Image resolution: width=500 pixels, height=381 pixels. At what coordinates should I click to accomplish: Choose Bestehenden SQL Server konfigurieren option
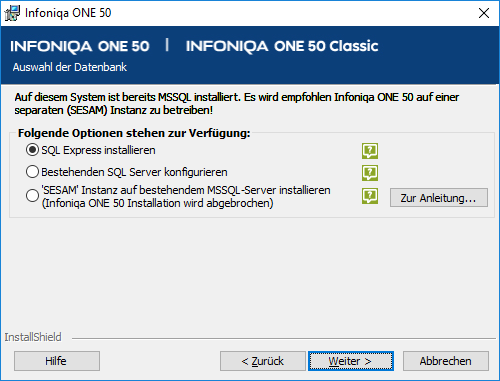point(32,172)
